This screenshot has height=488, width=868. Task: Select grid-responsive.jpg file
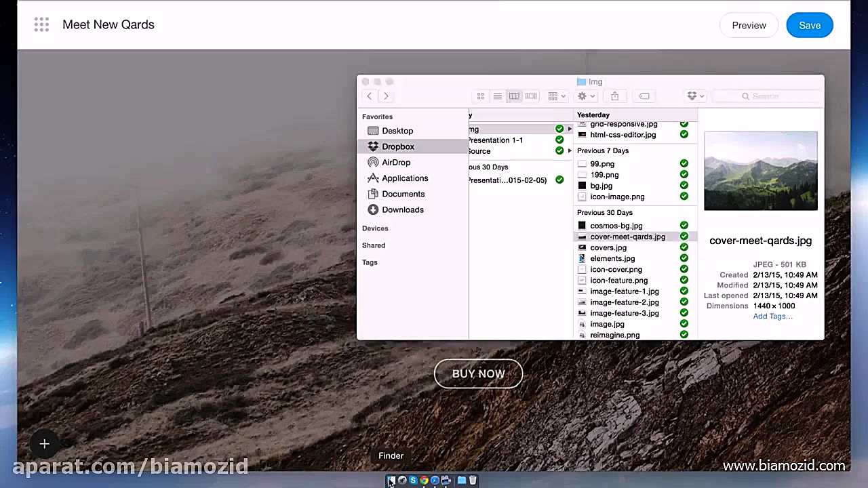coord(624,124)
